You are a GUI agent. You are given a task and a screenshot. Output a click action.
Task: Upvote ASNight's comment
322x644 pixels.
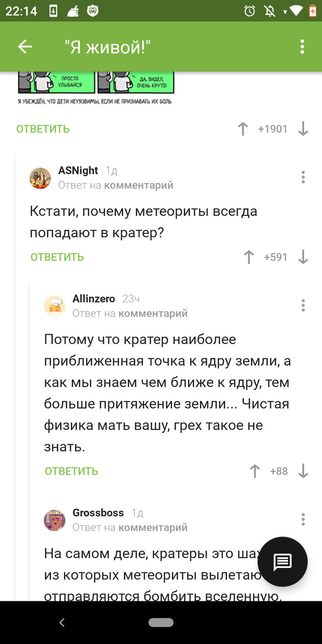pos(249,257)
